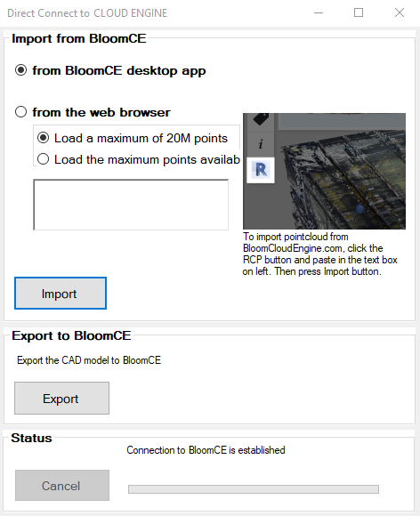Click the Cancel button
The image size is (420, 516).
(62, 486)
